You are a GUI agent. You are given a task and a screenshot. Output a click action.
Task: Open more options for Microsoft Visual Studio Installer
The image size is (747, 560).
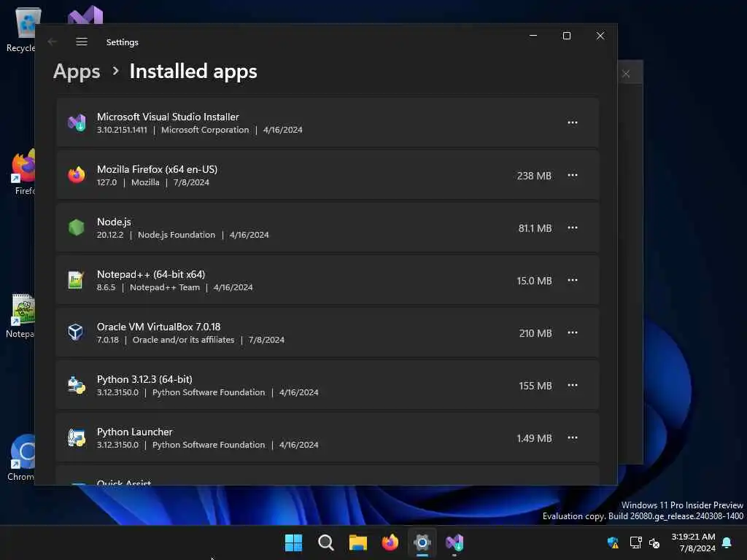click(572, 122)
